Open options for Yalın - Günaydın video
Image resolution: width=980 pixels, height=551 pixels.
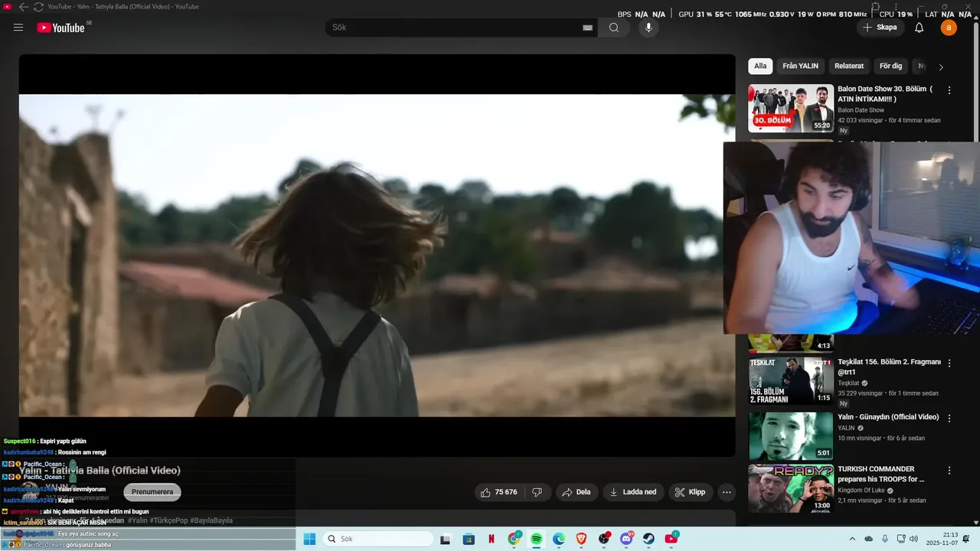coord(949,419)
